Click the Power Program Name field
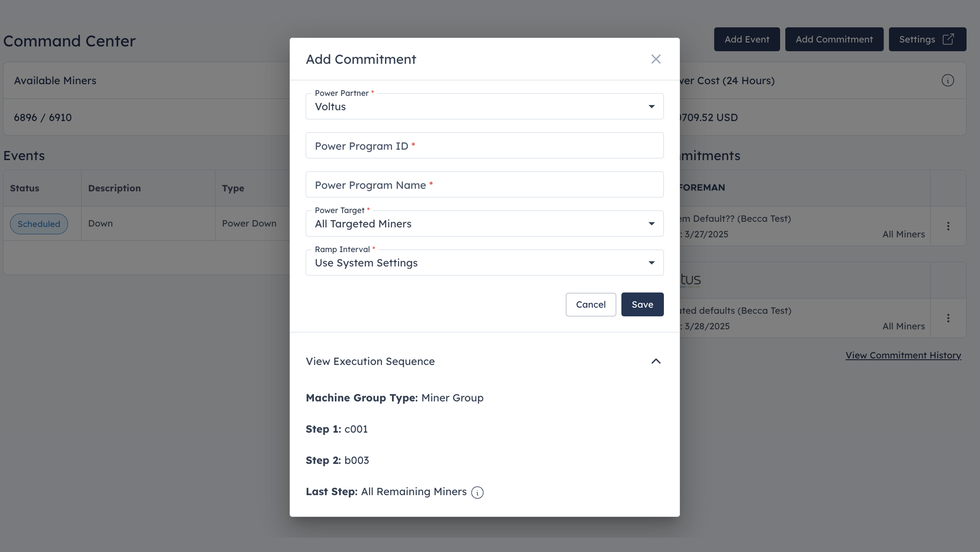980x552 pixels. click(x=484, y=184)
